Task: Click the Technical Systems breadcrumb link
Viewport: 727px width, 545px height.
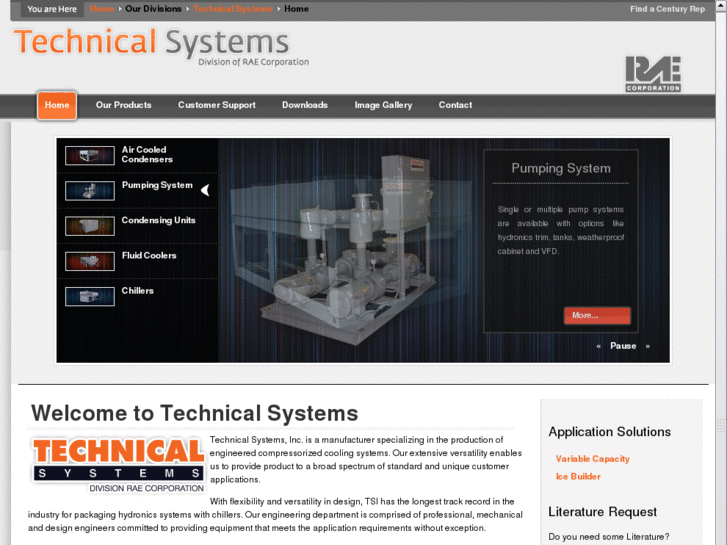Action: click(233, 9)
